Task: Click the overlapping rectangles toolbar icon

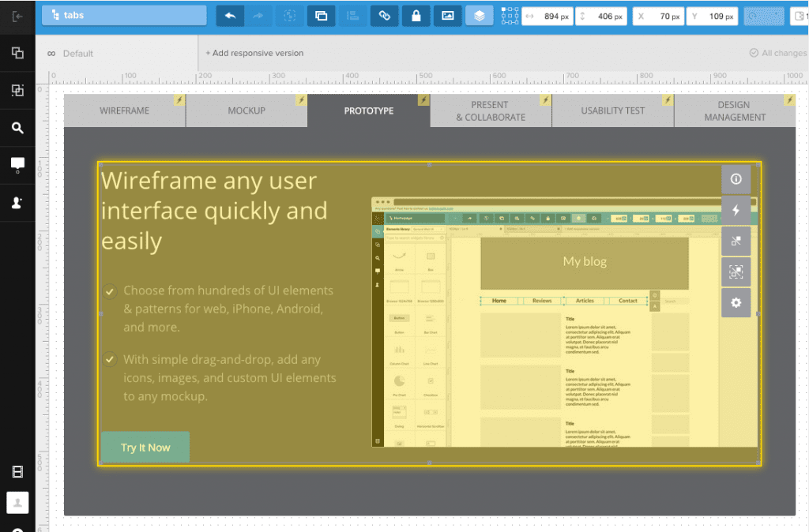Action: point(321,16)
